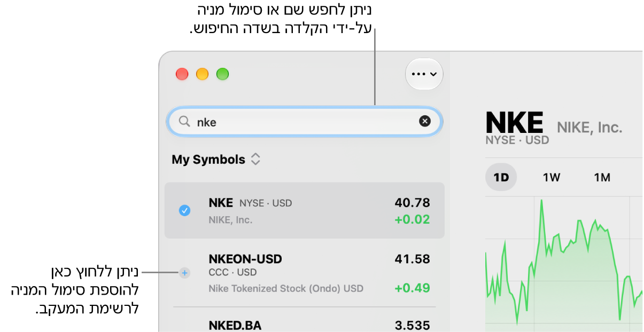This screenshot has height=332, width=644.
Task: Click the green zoom window button
Action: [x=222, y=74]
